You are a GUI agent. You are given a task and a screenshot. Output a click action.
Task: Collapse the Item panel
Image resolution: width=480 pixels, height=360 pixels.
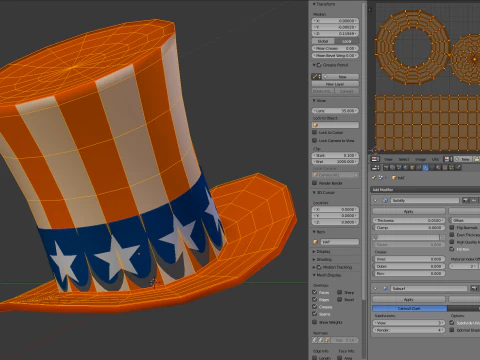pyautogui.click(x=314, y=232)
